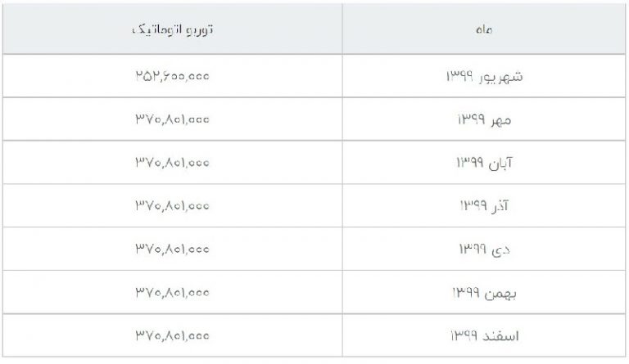Select the آبان ۱۳۹۹ month cell
The height and width of the screenshot is (364, 629).
point(484,162)
